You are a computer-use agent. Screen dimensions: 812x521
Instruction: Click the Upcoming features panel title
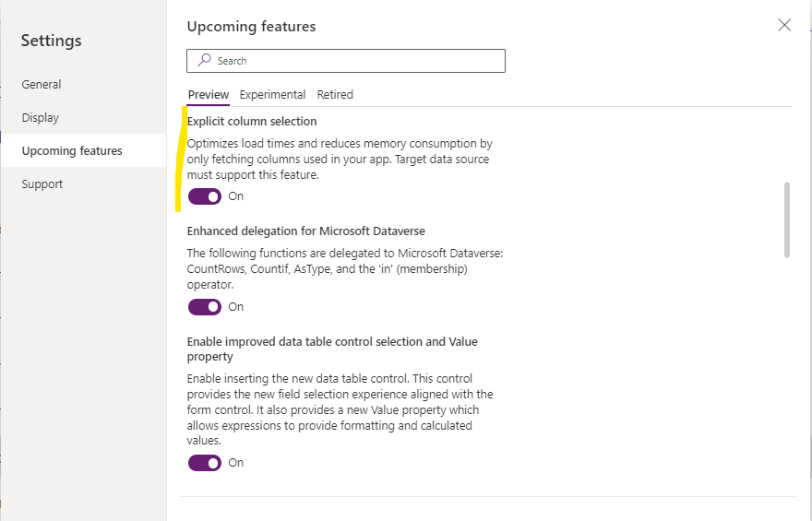(251, 27)
